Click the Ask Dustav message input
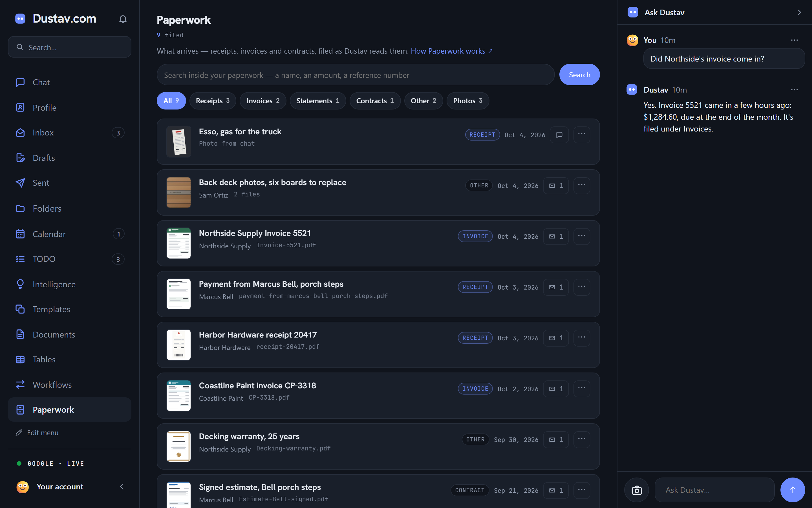The image size is (812, 508). click(714, 490)
